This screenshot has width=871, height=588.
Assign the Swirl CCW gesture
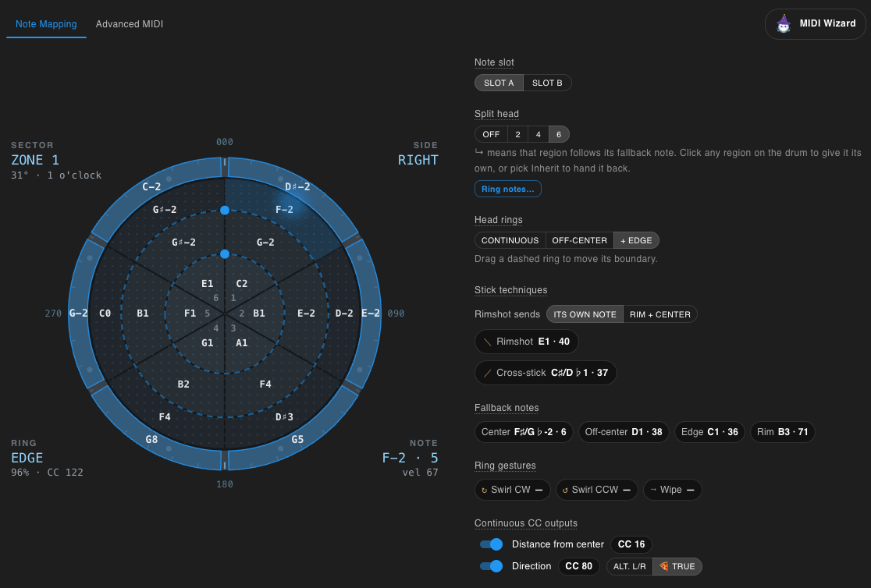[x=597, y=490]
